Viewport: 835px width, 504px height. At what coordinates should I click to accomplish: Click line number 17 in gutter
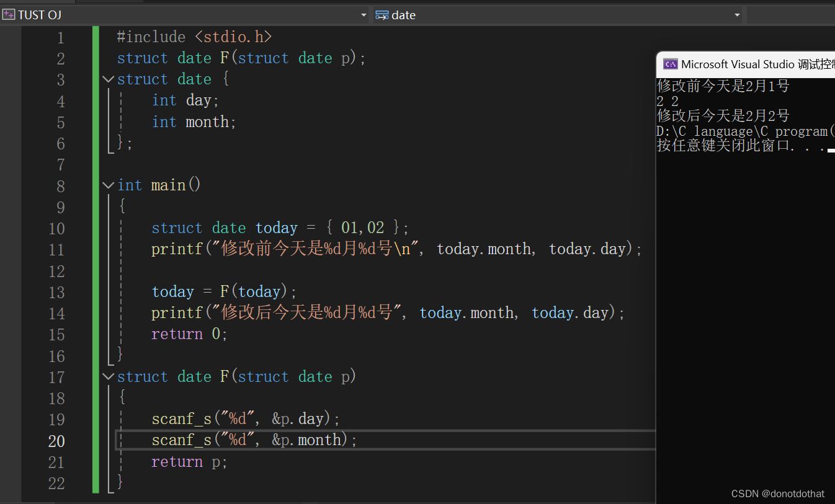[x=56, y=378]
